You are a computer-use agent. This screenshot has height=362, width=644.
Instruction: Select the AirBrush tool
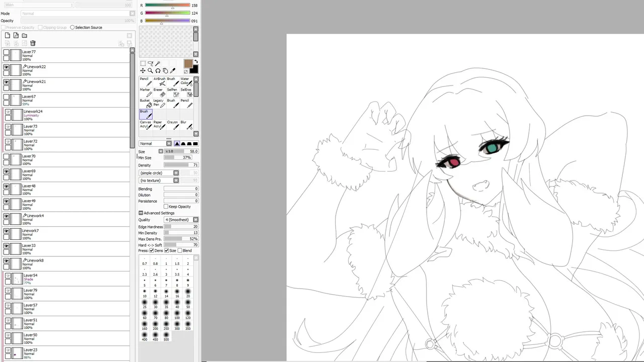pyautogui.click(x=159, y=81)
